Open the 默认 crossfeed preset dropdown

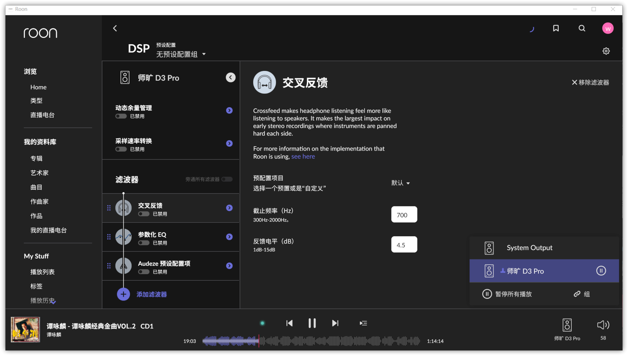click(401, 183)
